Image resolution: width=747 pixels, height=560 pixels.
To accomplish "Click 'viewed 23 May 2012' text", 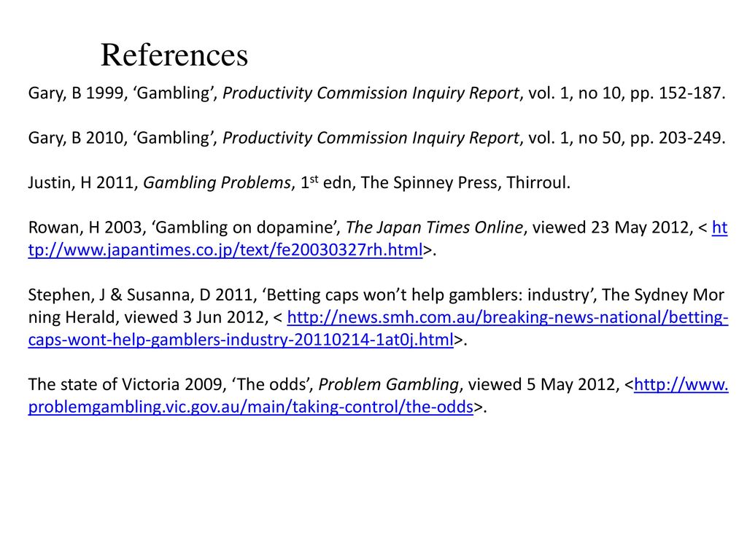I will (612, 227).
